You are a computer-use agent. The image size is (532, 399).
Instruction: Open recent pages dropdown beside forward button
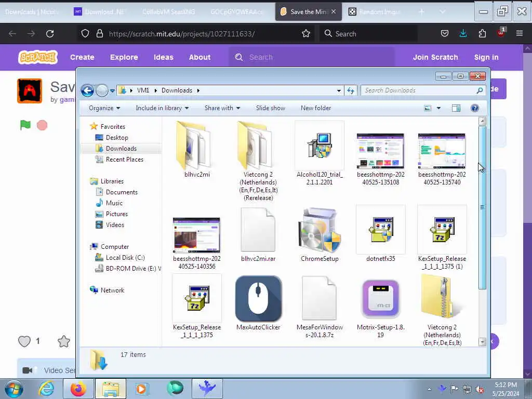coord(112,90)
